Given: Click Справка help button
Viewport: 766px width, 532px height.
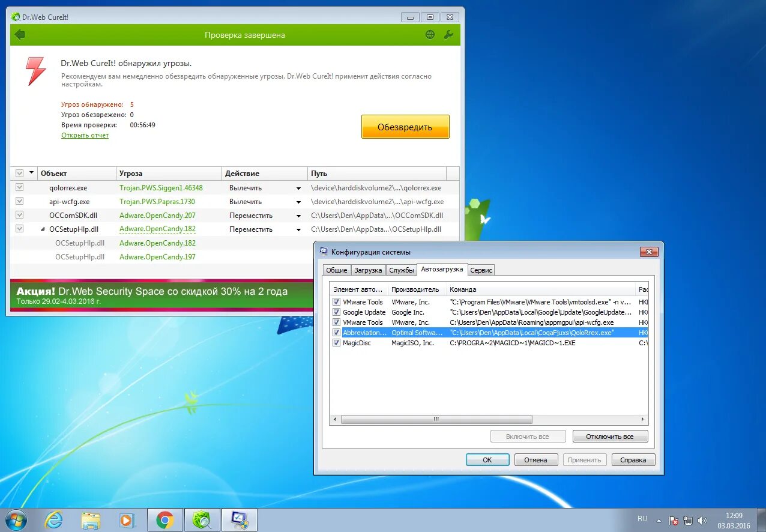Looking at the screenshot, I should click(633, 460).
